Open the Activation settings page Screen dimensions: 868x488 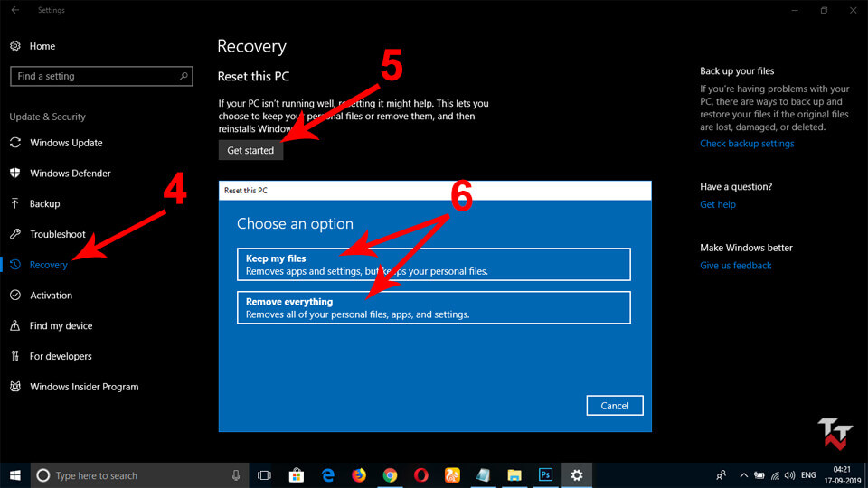pos(51,295)
